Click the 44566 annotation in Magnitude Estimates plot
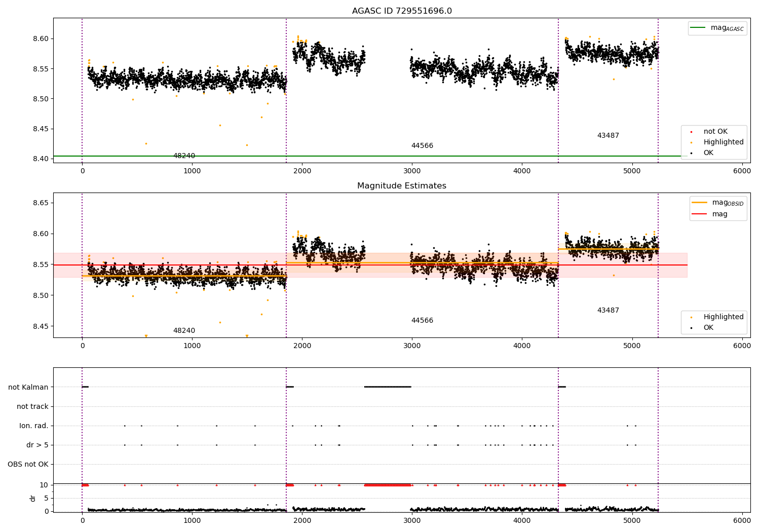 (x=422, y=321)
